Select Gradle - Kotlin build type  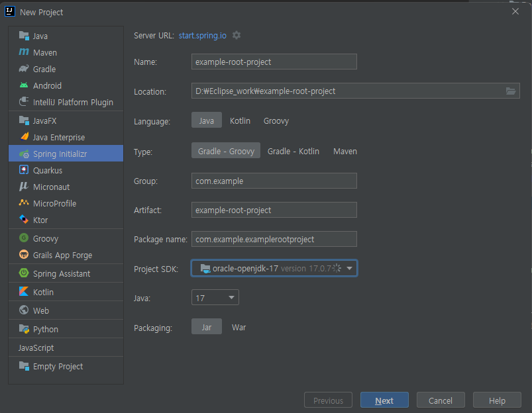(293, 152)
